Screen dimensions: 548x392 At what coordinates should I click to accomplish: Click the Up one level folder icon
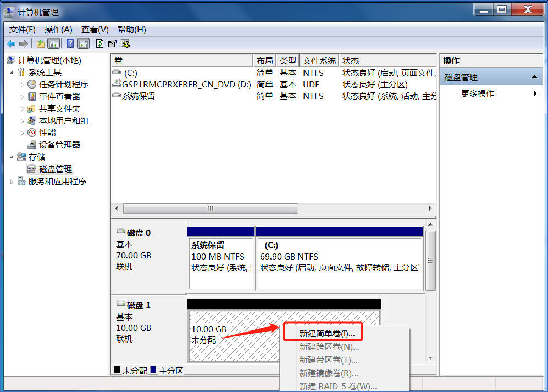[x=41, y=44]
